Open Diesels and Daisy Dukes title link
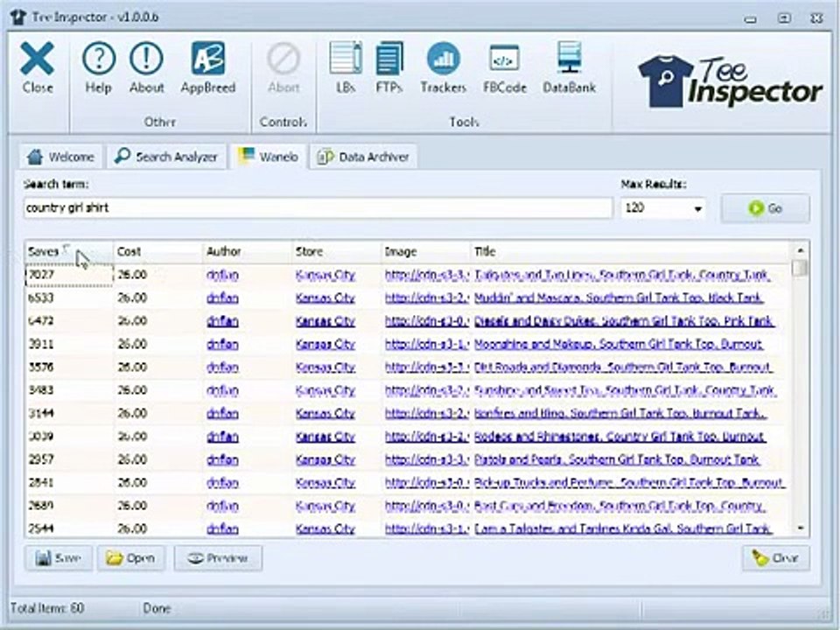Screen dimensions: 840x630 (x=624, y=321)
